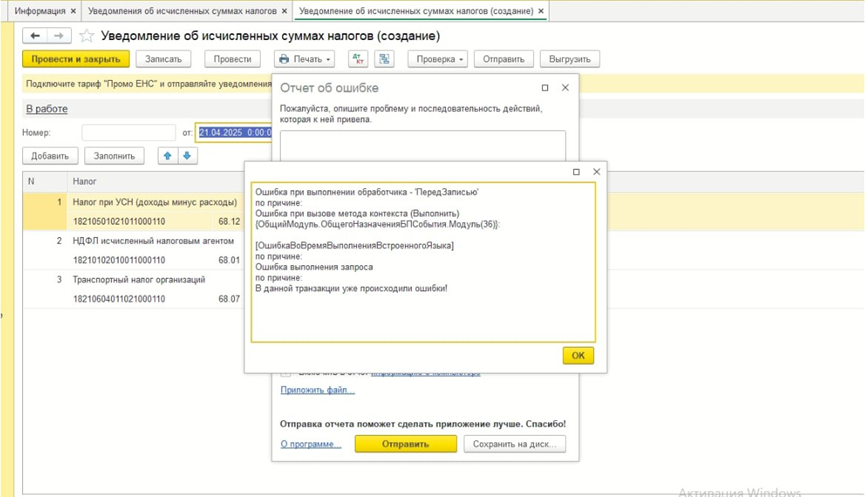Click the problem description text area
The height and width of the screenshot is (497, 865).
(423, 146)
